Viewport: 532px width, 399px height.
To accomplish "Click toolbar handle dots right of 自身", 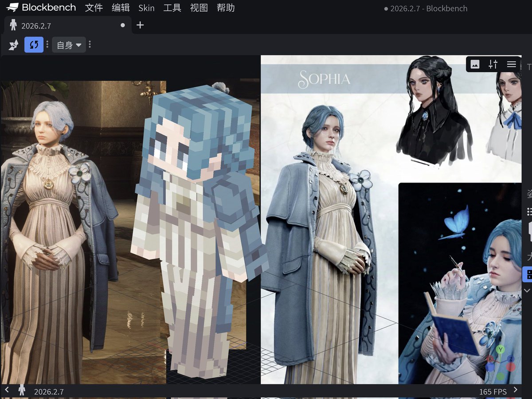I will (90, 45).
